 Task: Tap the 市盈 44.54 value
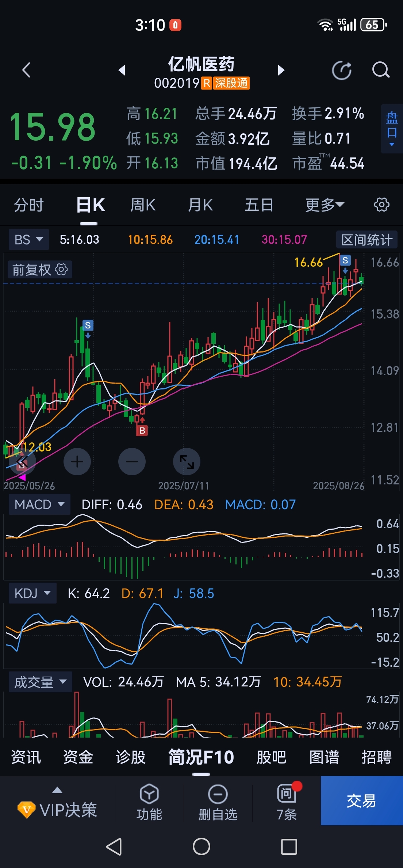(x=328, y=163)
